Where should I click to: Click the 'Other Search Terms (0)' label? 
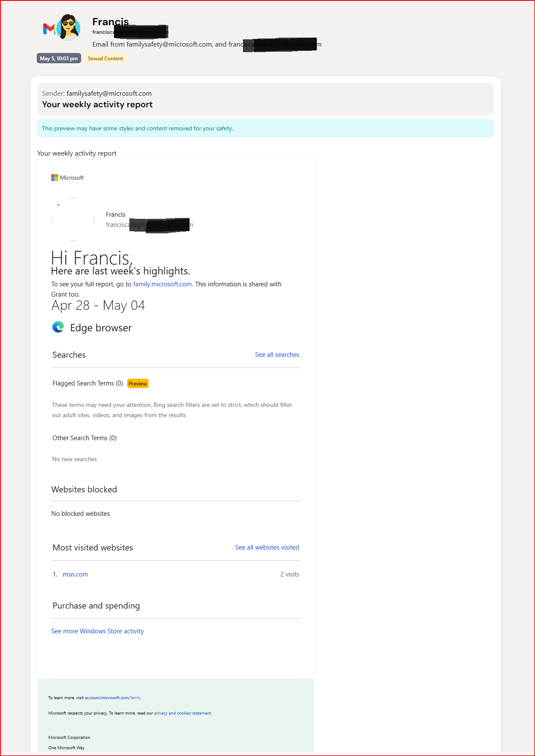85,438
